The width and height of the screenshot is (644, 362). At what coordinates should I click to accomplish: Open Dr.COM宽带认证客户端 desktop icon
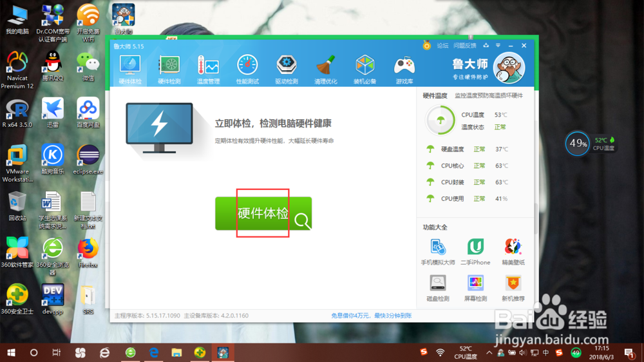[53, 23]
